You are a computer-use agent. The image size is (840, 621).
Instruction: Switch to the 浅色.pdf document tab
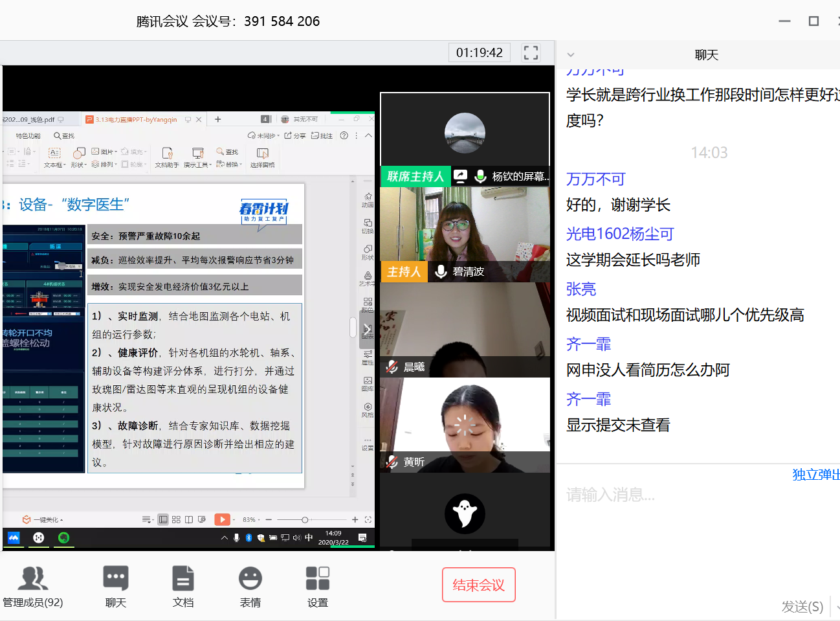click(x=32, y=119)
